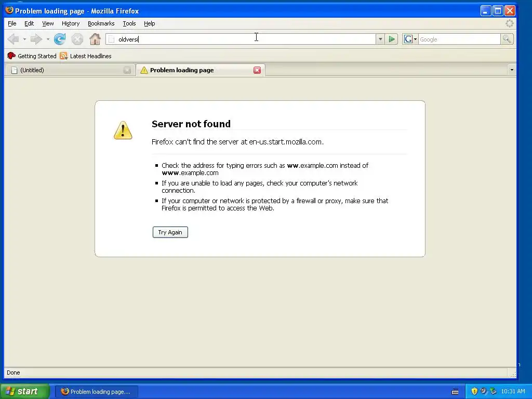This screenshot has height=399, width=532.
Task: Minimize the Firefox window
Action: pyautogui.click(x=486, y=11)
